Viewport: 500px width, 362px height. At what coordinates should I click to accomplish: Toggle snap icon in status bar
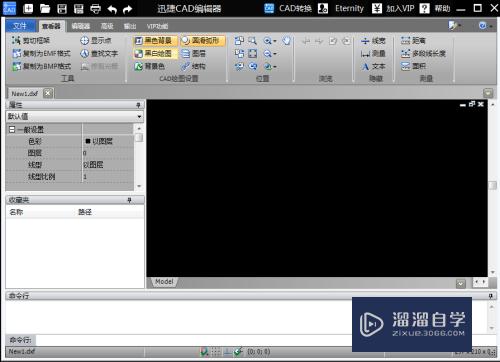tap(204, 352)
